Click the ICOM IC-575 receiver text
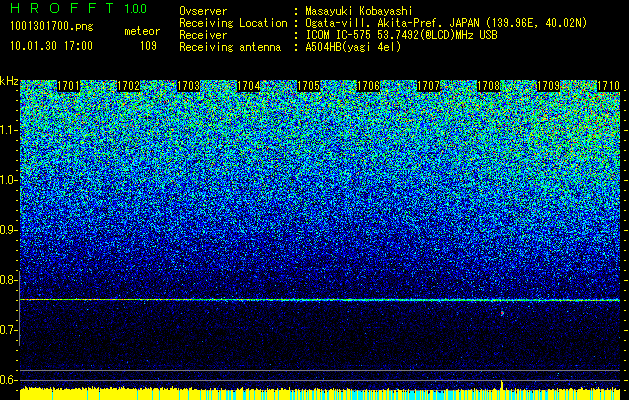The width and height of the screenshot is (629, 400). [x=401, y=35]
